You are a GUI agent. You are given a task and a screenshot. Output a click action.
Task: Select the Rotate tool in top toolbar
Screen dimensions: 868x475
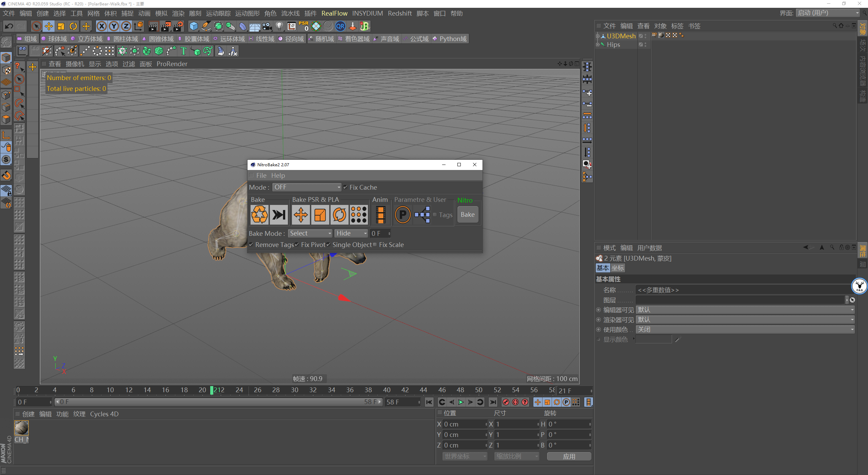click(x=73, y=26)
